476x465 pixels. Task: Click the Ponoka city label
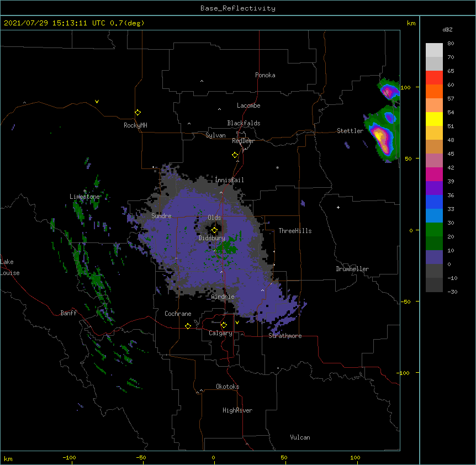[x=265, y=75]
